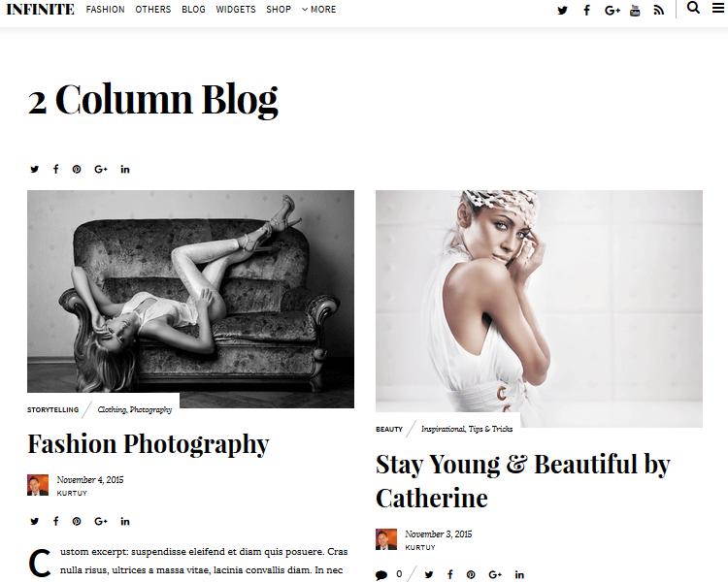Viewport: 728px width, 582px height.
Task: Visit the YouTube icon in header
Action: click(635, 11)
